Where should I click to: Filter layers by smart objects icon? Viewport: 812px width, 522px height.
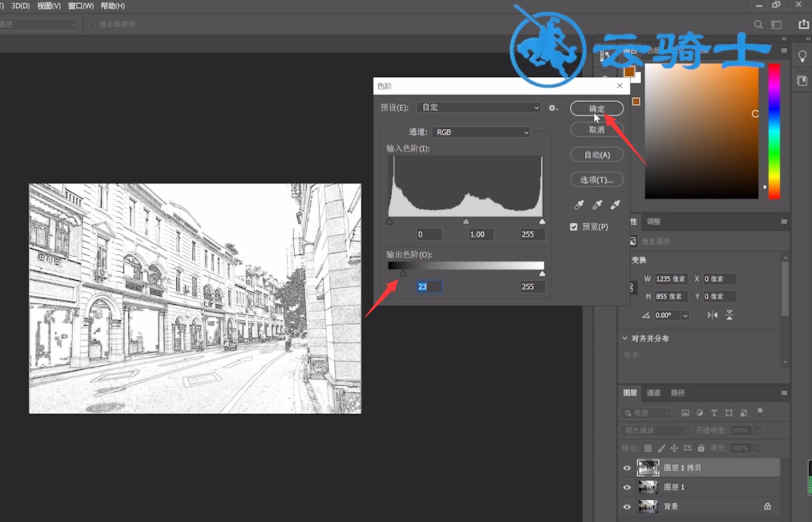pyautogui.click(x=744, y=413)
